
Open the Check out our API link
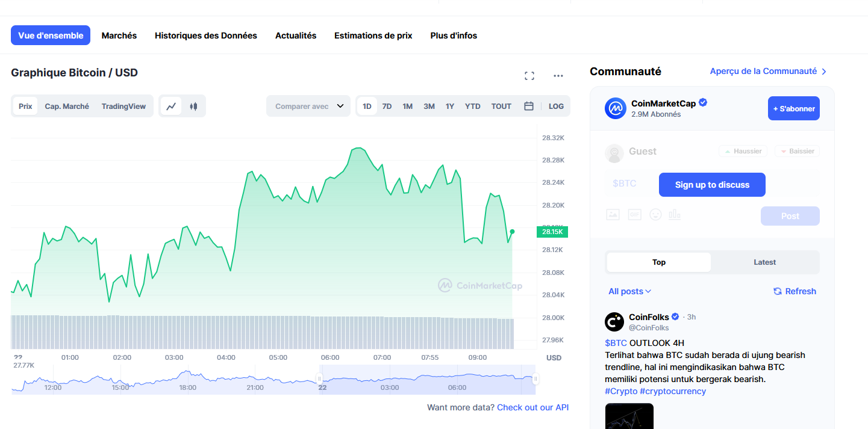pyautogui.click(x=533, y=407)
